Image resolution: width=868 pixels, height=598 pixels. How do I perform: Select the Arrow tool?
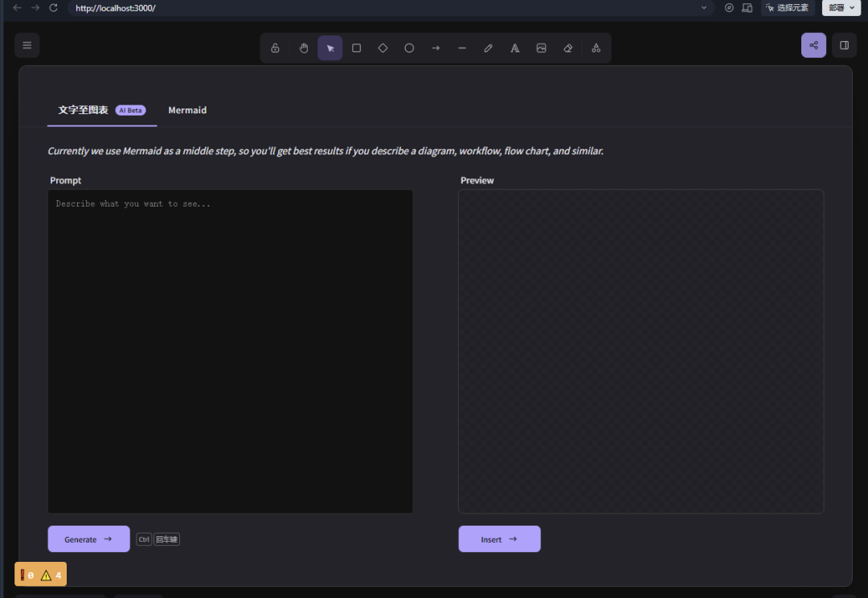(436, 48)
